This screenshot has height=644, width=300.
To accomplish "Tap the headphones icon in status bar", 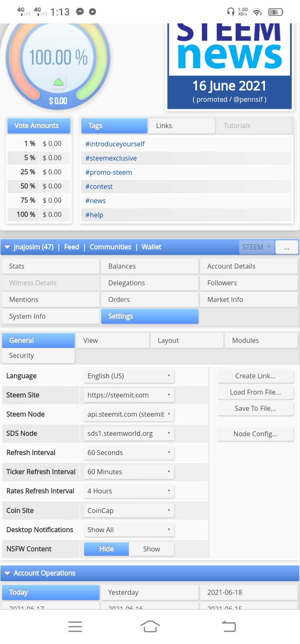I will (x=230, y=12).
